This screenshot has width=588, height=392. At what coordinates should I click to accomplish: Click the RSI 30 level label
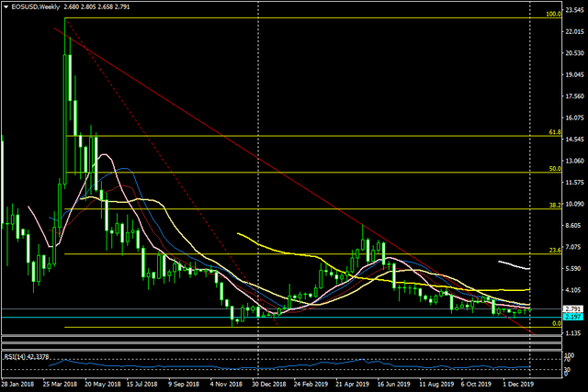click(568, 370)
